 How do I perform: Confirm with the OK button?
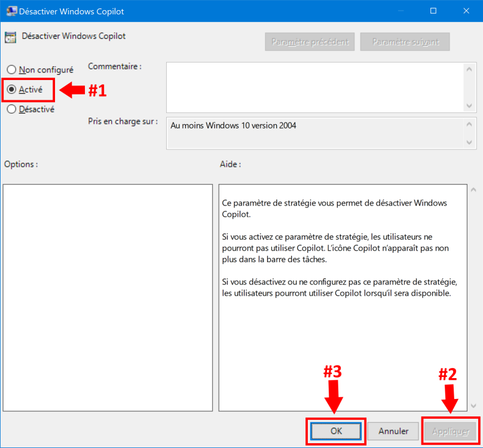[336, 431]
